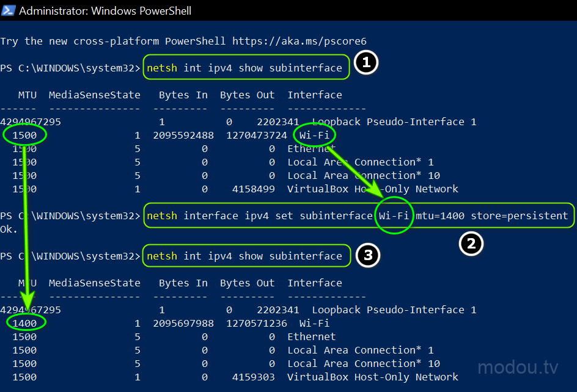Click the Bytes Out header in the second table
Viewport: 577px width, 392px height.
coord(247,283)
